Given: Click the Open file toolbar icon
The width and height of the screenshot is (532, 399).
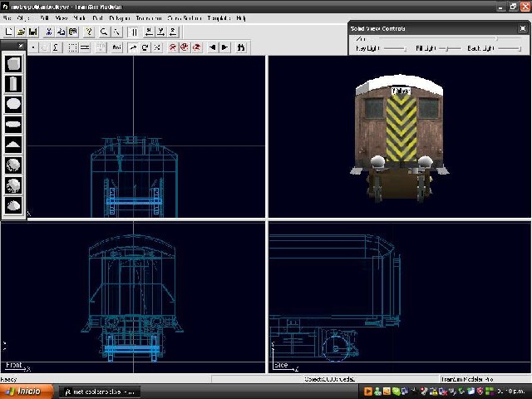Looking at the screenshot, I should (21, 32).
